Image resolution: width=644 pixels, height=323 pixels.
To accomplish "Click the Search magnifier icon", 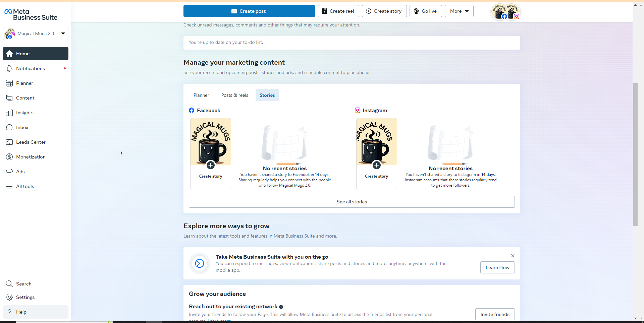I will click(9, 284).
